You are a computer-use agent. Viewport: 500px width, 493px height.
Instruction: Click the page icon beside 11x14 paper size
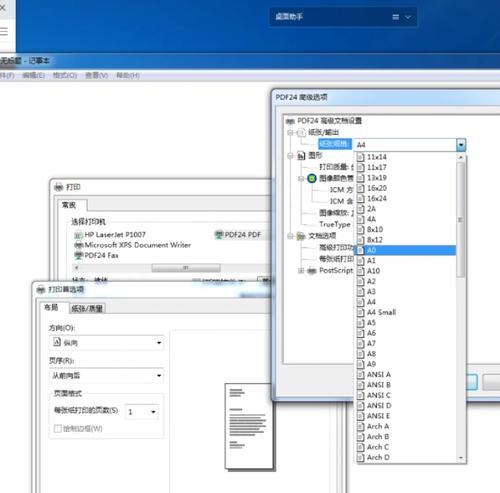360,157
